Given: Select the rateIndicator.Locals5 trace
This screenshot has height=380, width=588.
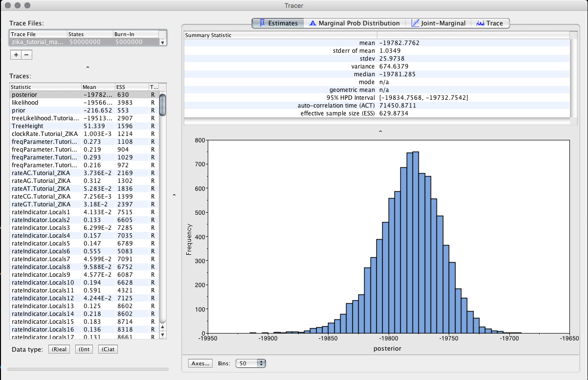Looking at the screenshot, I should click(85, 244).
